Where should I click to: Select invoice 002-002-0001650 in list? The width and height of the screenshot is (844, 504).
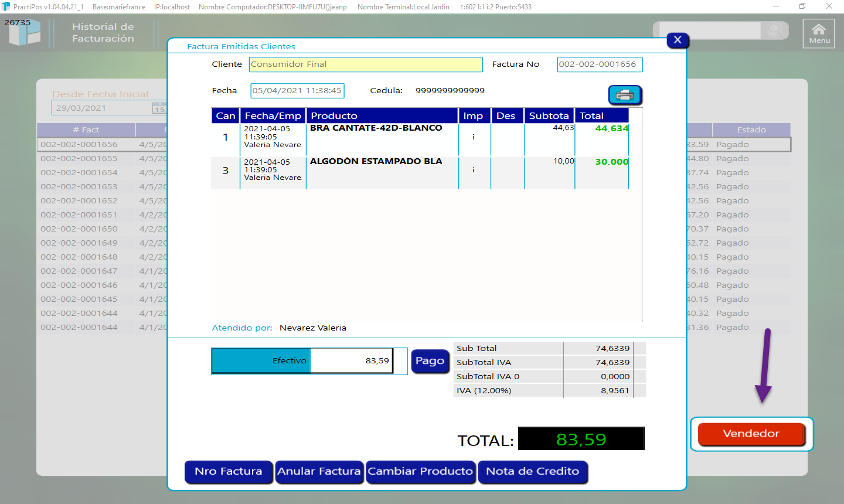[79, 229]
